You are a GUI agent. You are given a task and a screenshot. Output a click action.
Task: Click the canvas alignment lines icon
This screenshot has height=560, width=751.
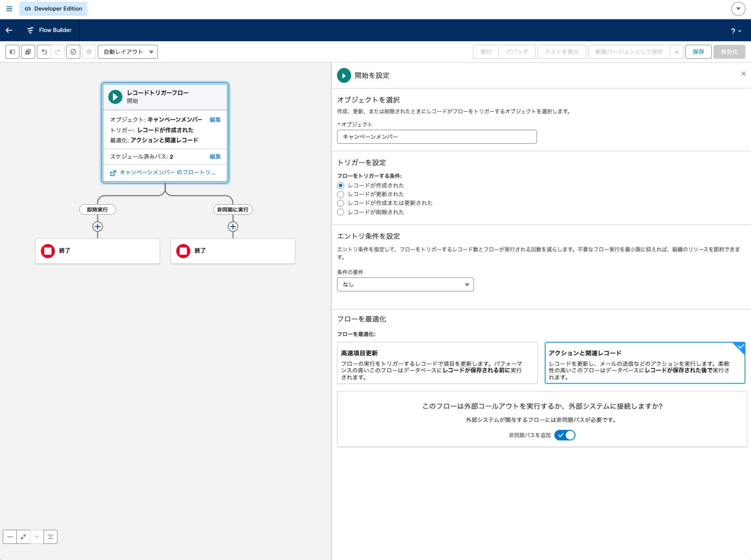(x=50, y=537)
